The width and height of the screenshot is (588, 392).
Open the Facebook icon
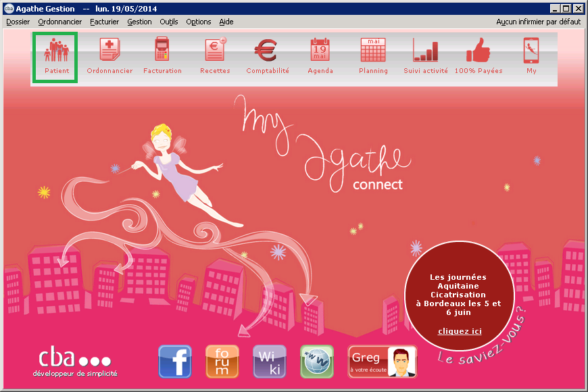[175, 362]
